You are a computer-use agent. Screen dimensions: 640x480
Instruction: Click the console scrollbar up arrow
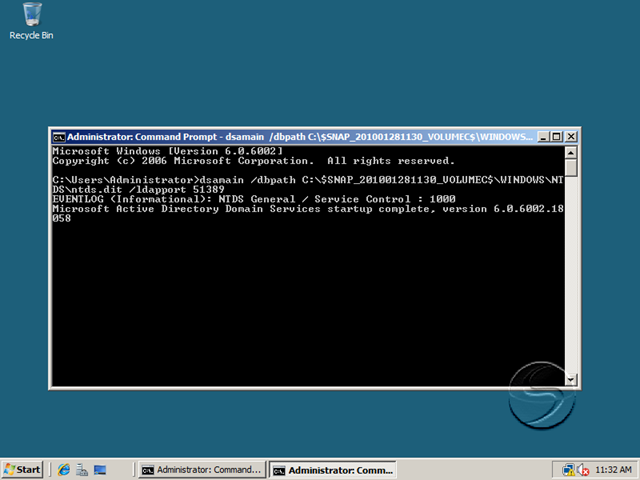[571, 153]
